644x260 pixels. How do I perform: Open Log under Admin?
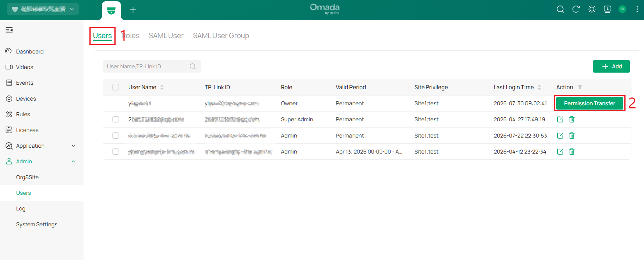21,208
